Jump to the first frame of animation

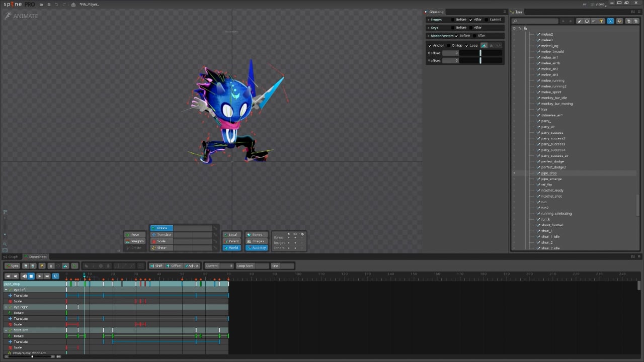pos(8,276)
